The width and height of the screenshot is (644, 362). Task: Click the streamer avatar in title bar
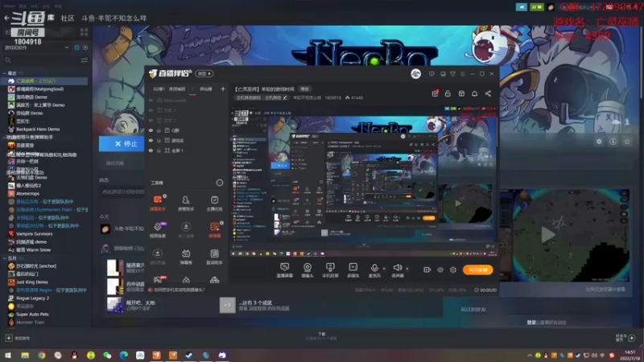tap(415, 74)
